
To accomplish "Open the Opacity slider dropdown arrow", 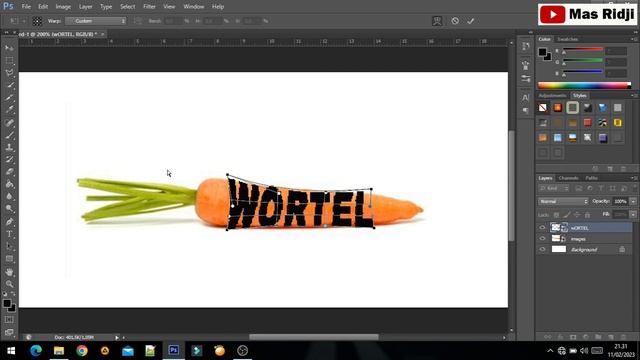I will tap(633, 201).
